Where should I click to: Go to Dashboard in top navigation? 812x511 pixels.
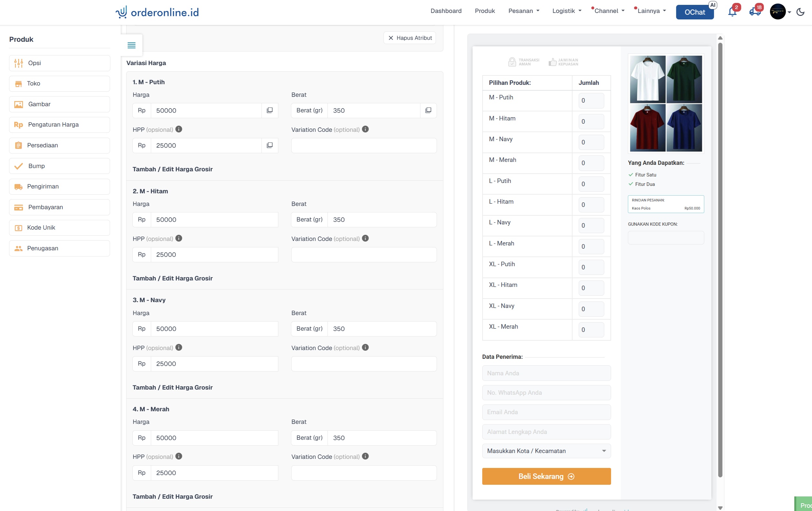(x=446, y=11)
